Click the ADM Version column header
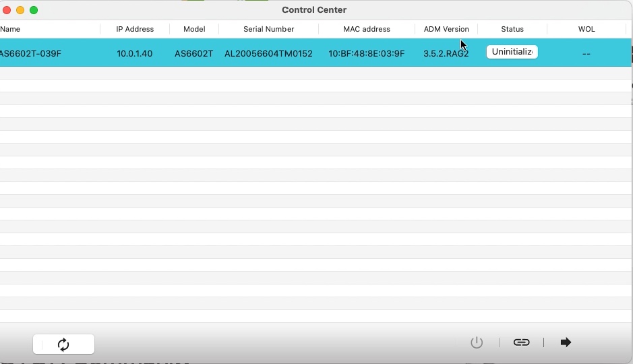This screenshot has width=633, height=364. (x=446, y=29)
